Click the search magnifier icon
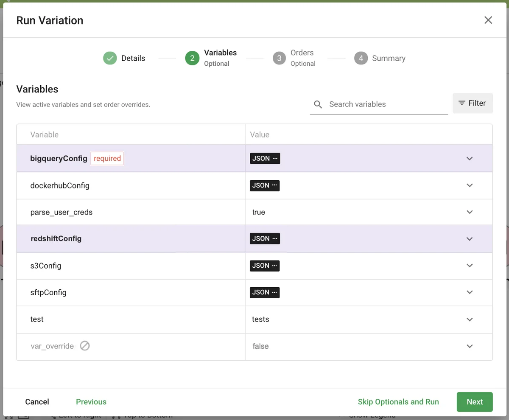 (x=318, y=104)
